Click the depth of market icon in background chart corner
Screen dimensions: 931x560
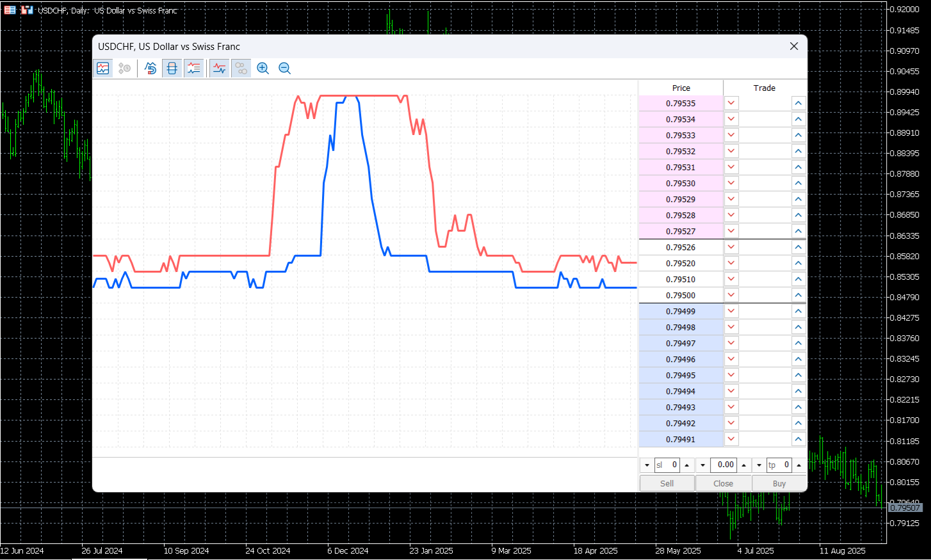click(10, 10)
